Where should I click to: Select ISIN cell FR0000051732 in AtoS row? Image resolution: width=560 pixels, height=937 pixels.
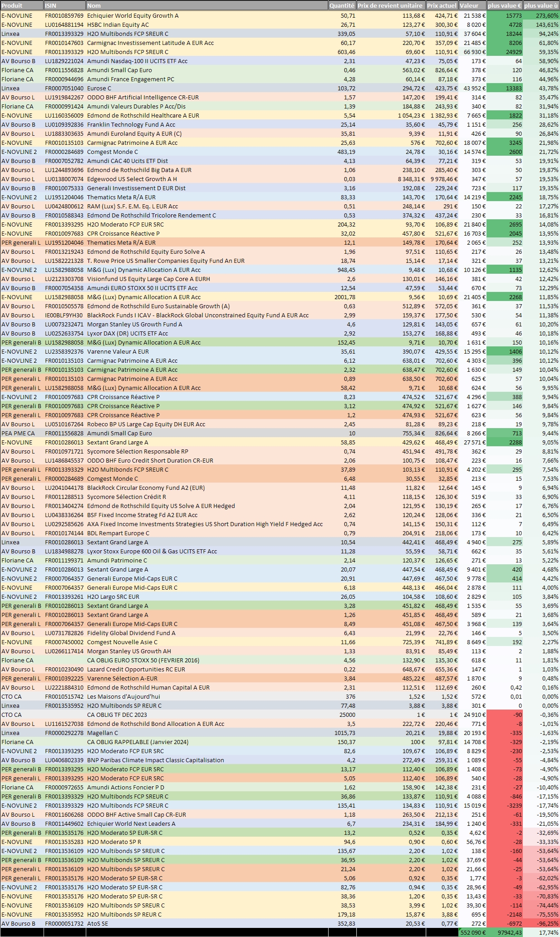pyautogui.click(x=65, y=923)
